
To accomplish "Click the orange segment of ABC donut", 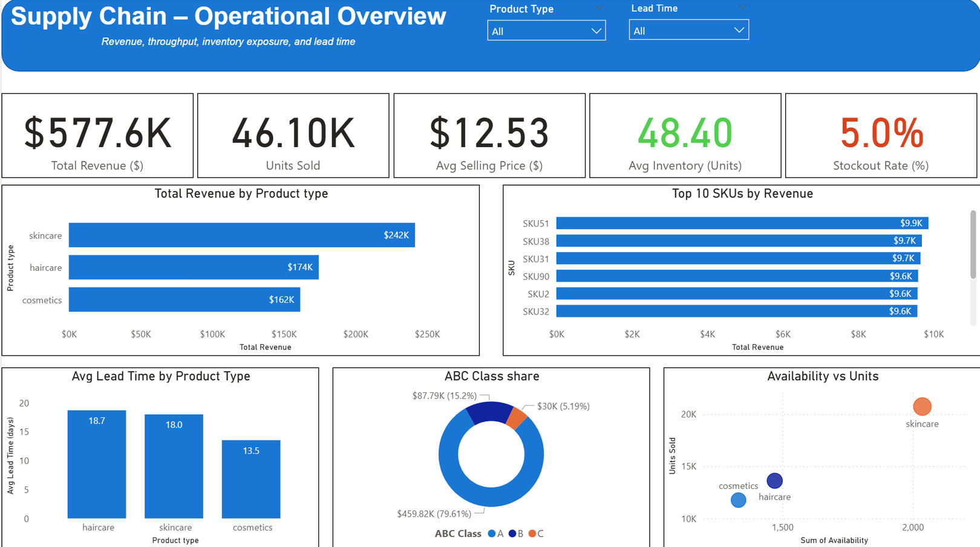I will pyautogui.click(x=516, y=418).
